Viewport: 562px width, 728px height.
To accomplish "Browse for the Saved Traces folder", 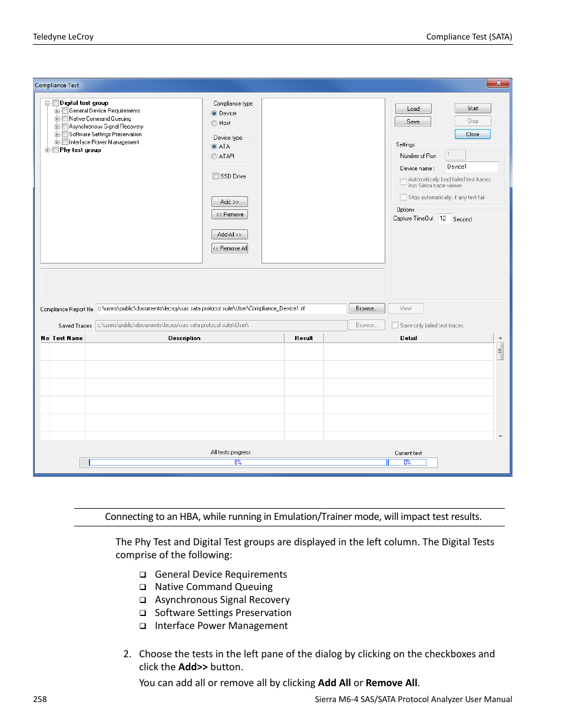I will coord(366,325).
